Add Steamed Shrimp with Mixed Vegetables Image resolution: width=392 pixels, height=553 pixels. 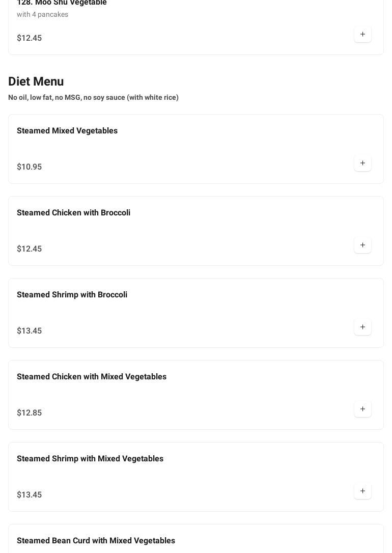tap(362, 491)
